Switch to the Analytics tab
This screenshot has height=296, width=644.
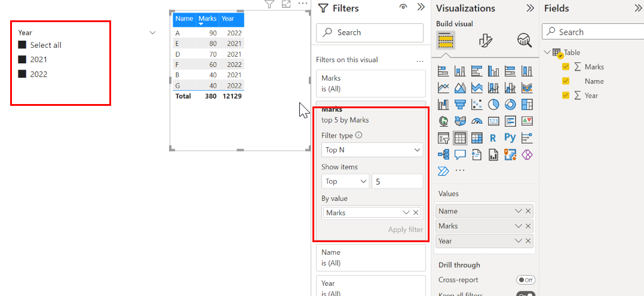(525, 40)
